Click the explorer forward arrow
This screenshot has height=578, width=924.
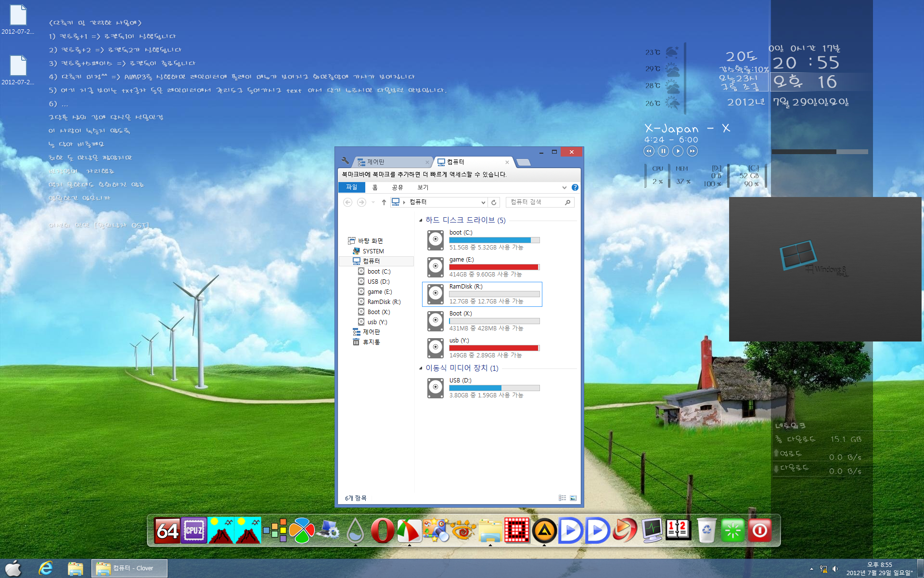(361, 202)
